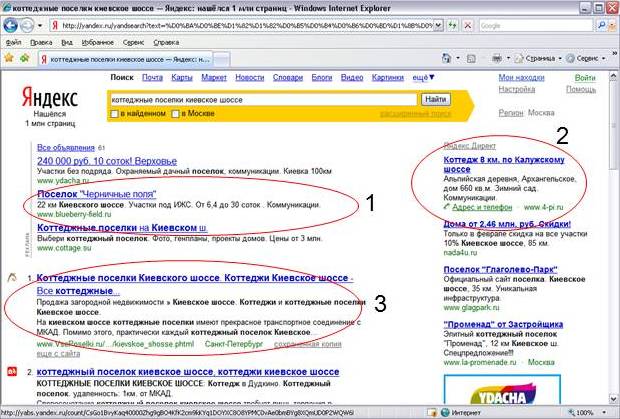Click the RSS feeds toolbar icon
This screenshot has height=419, width=620.
(471, 59)
